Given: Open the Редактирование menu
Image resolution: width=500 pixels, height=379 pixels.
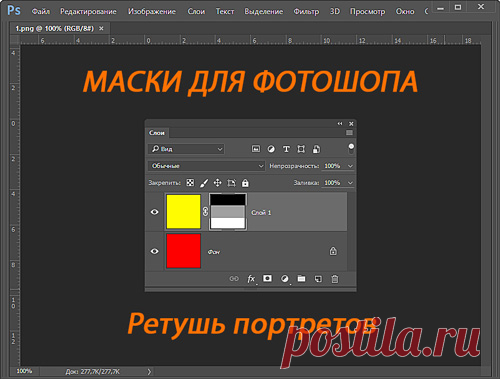Looking at the screenshot, I should (x=88, y=11).
